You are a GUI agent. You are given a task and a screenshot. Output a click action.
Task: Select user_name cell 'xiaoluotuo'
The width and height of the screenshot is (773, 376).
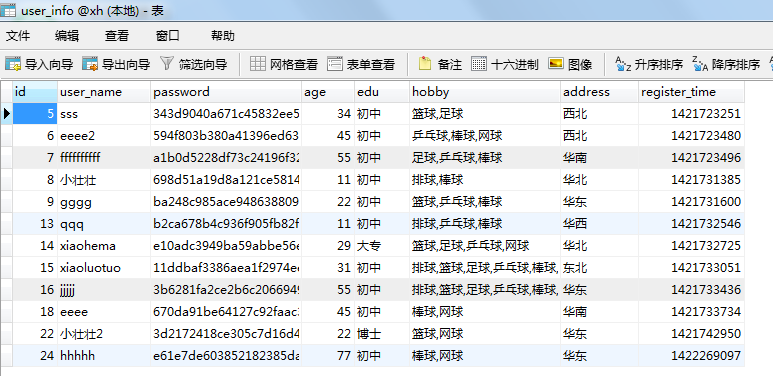(x=104, y=268)
